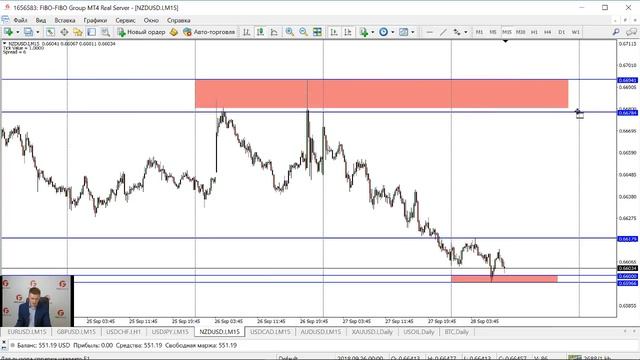Show the Navigator panel star-folder icon
This screenshot has height=360, width=640.
(x=78, y=32)
